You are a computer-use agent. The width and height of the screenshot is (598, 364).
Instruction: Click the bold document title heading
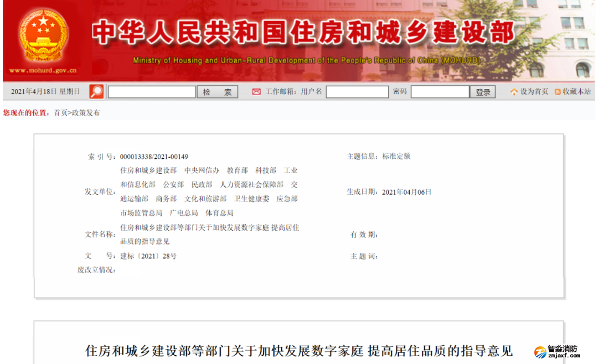[x=299, y=351]
